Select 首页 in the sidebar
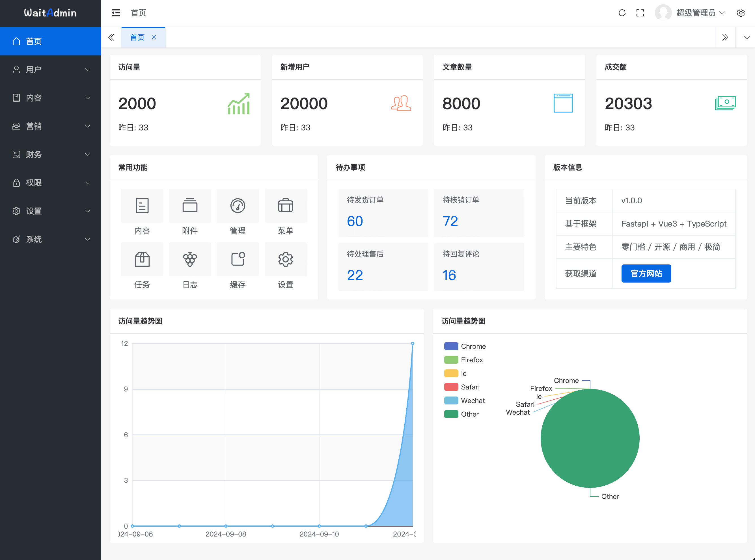 [51, 41]
